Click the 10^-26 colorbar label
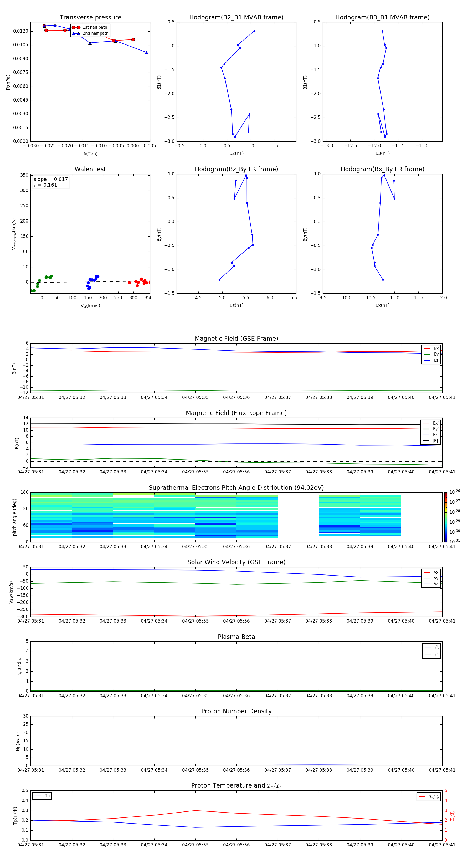The image size is (473, 868). coord(455,492)
